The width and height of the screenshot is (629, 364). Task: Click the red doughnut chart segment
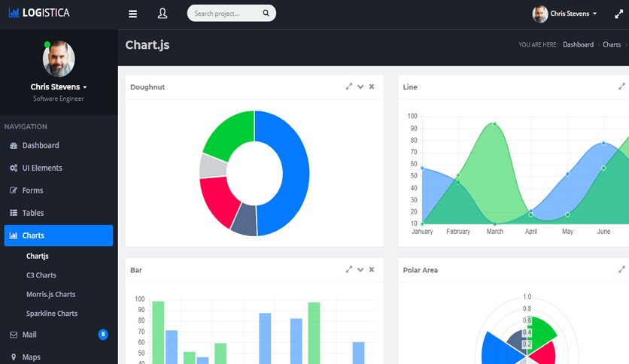(x=219, y=201)
